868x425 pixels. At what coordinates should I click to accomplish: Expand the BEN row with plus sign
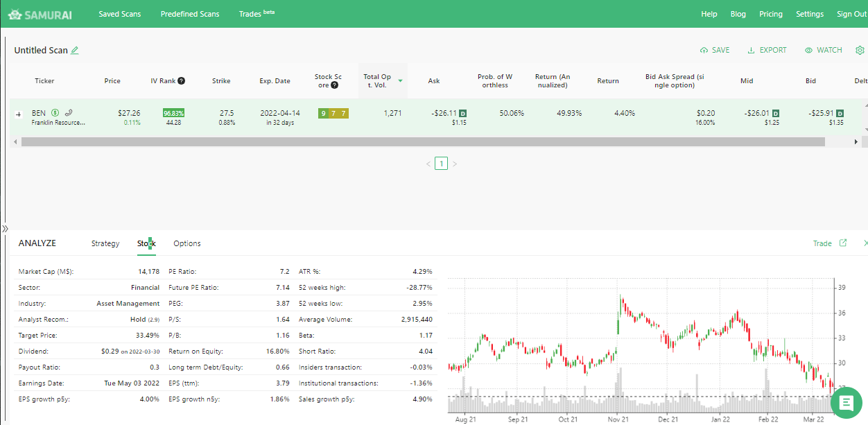pyautogui.click(x=19, y=114)
